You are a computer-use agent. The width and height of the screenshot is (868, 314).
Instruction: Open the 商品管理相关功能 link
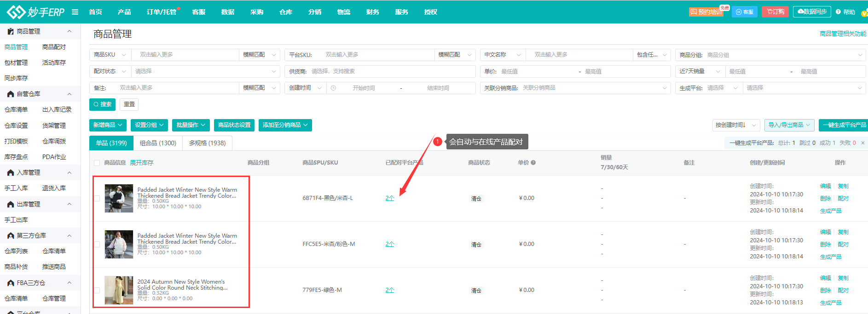click(843, 34)
